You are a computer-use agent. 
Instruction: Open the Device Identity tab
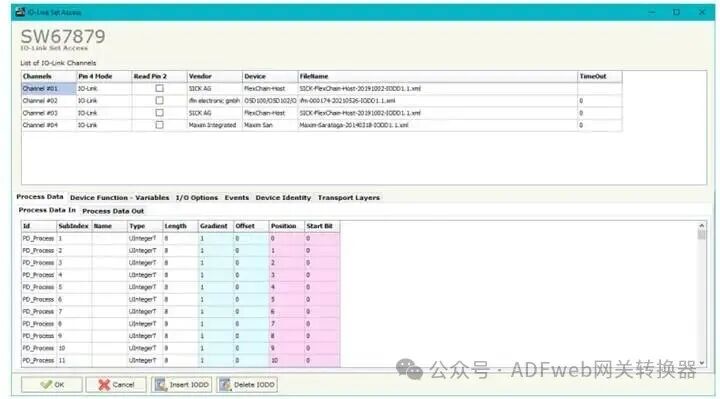click(283, 198)
